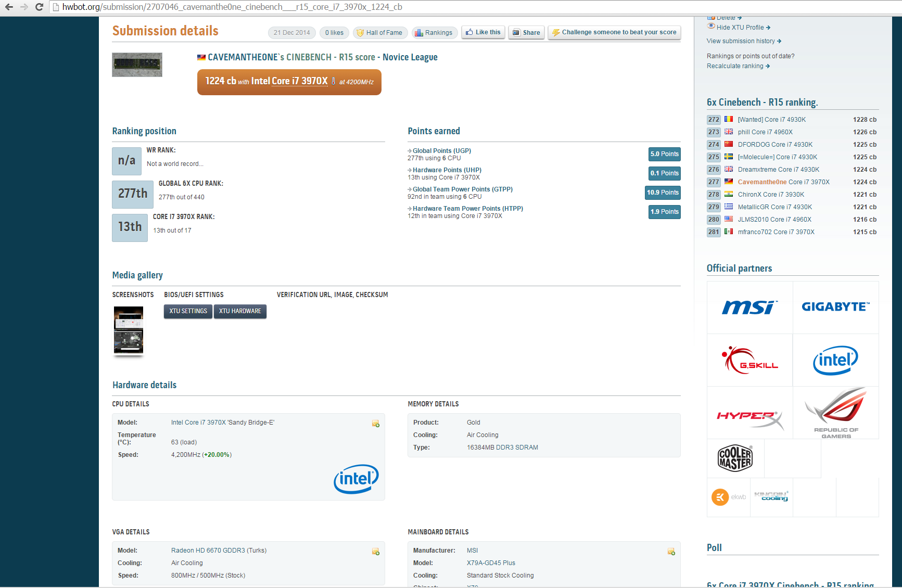
Task: Go forward using browser forward arrow
Action: click(x=24, y=7)
